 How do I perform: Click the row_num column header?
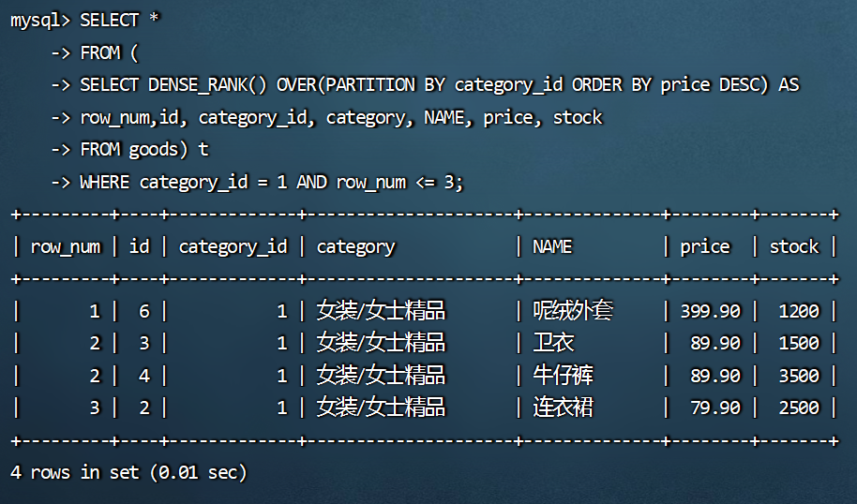[x=65, y=247]
